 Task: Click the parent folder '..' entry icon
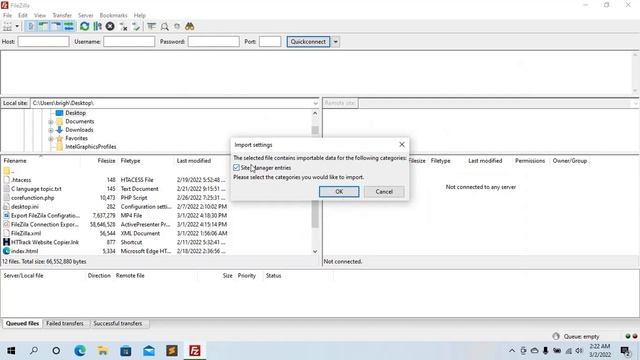(x=7, y=171)
